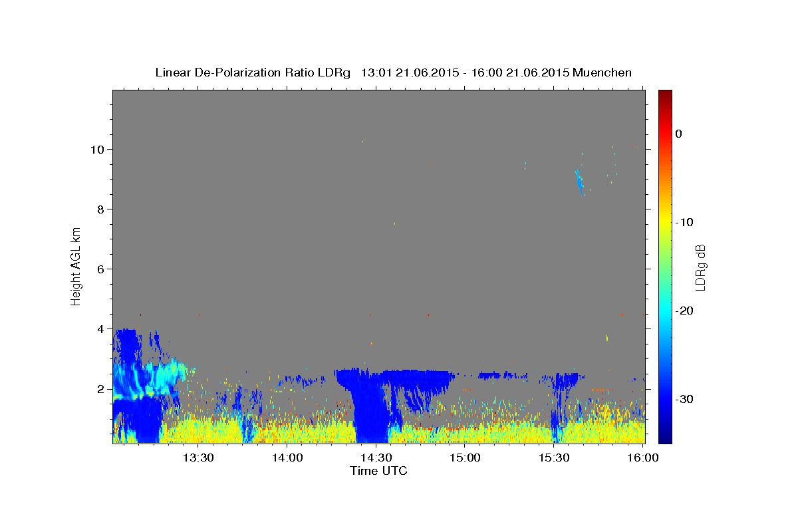Click the 'Time UTC' axis label
798x532 pixels.
click(378, 471)
